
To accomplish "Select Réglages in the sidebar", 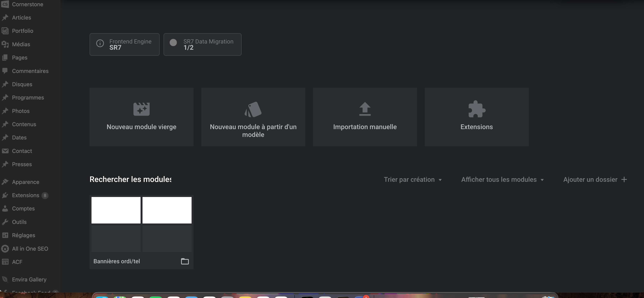I will tap(24, 235).
